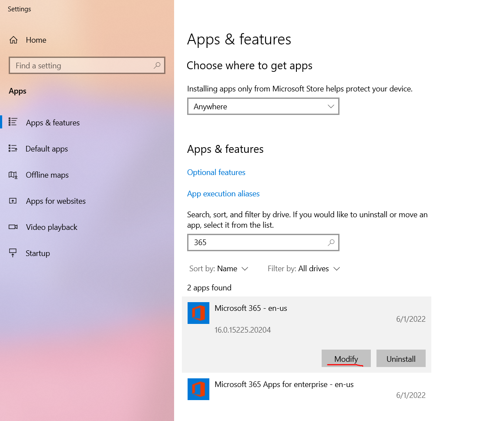This screenshot has height=421, width=504.
Task: Open Video playback settings page
Action: (51, 227)
